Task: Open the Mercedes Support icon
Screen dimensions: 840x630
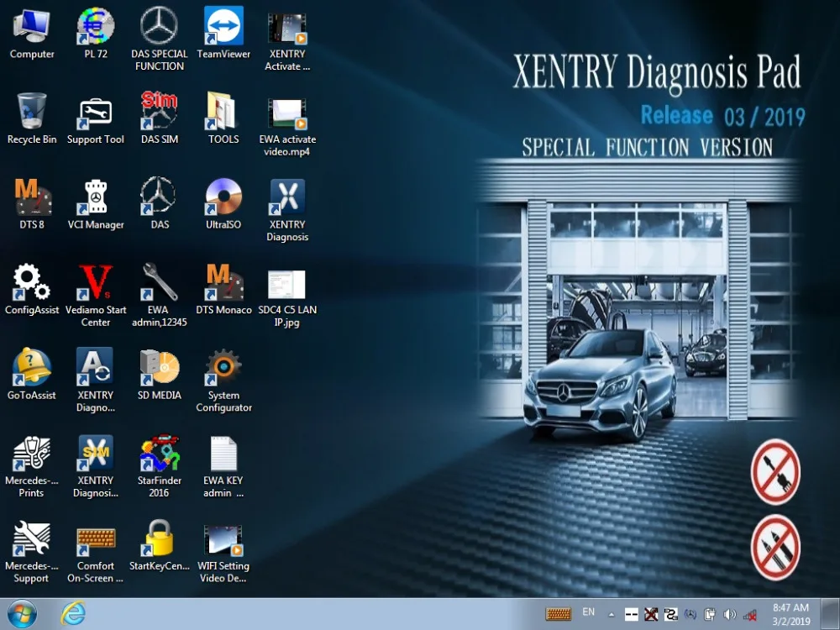Action: coord(32,551)
